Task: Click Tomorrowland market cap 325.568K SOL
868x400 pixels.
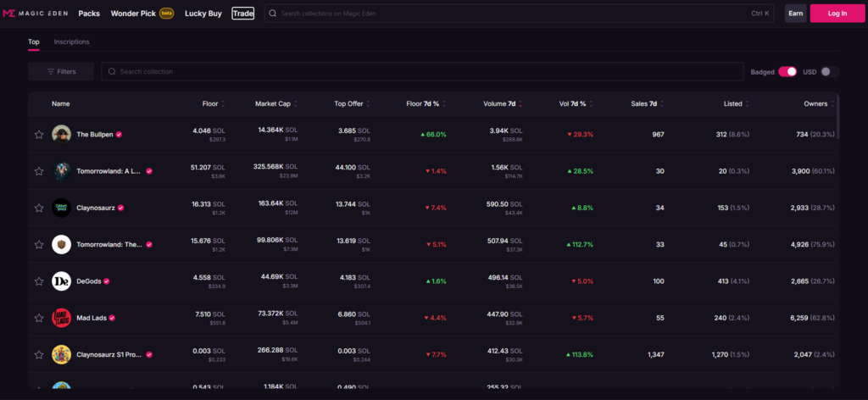Action: point(275,166)
